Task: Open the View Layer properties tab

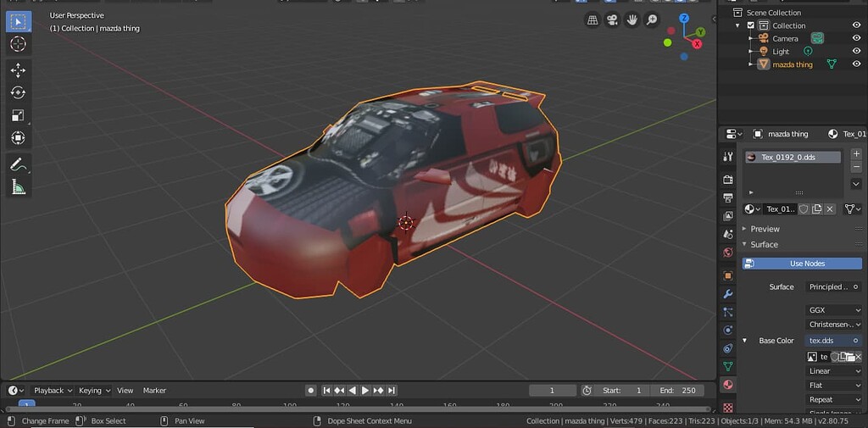Action: [728, 216]
